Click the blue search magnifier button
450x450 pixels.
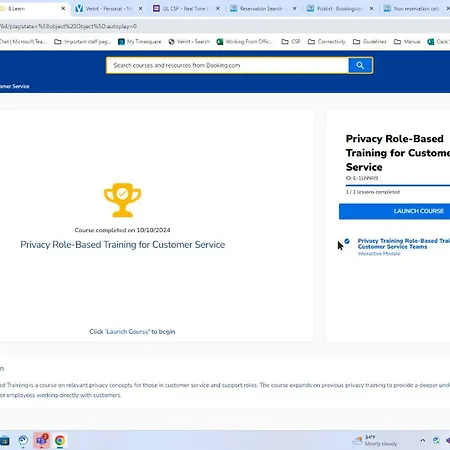coord(360,65)
